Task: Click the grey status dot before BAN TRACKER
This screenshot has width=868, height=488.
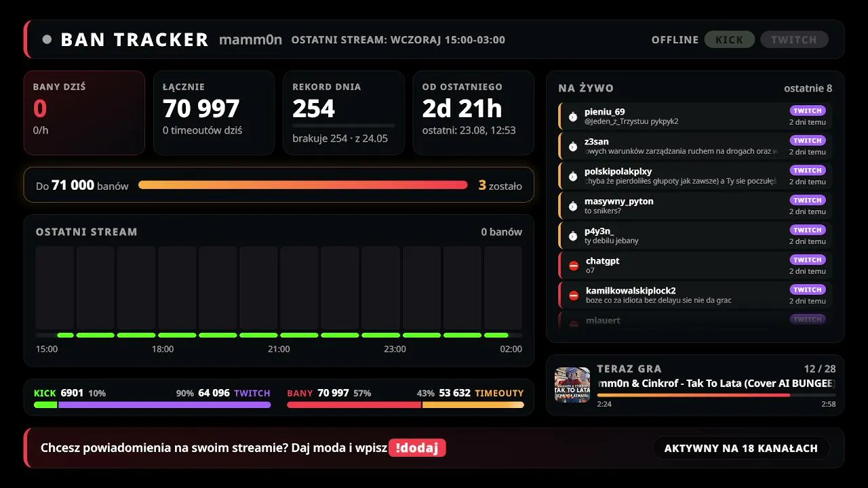Action: pos(47,39)
